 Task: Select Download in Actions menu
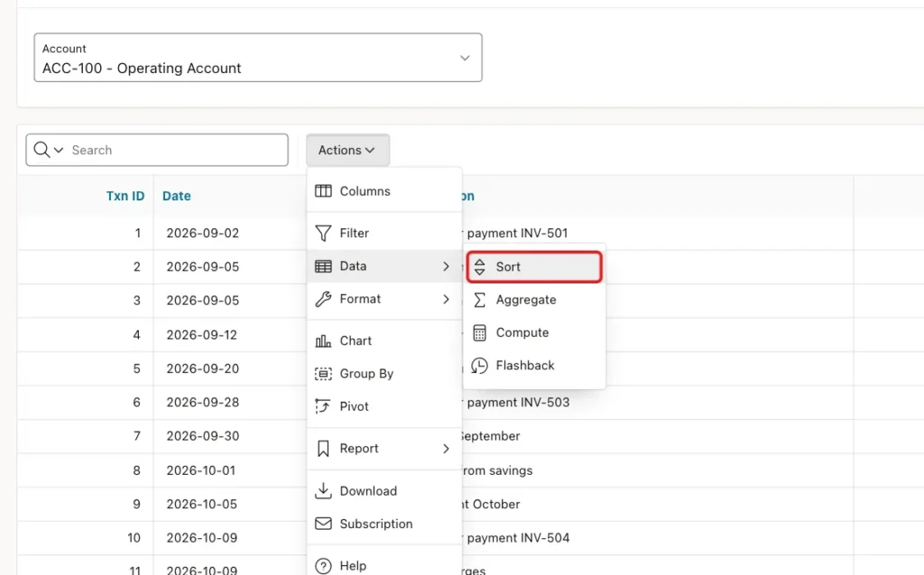coord(384,491)
